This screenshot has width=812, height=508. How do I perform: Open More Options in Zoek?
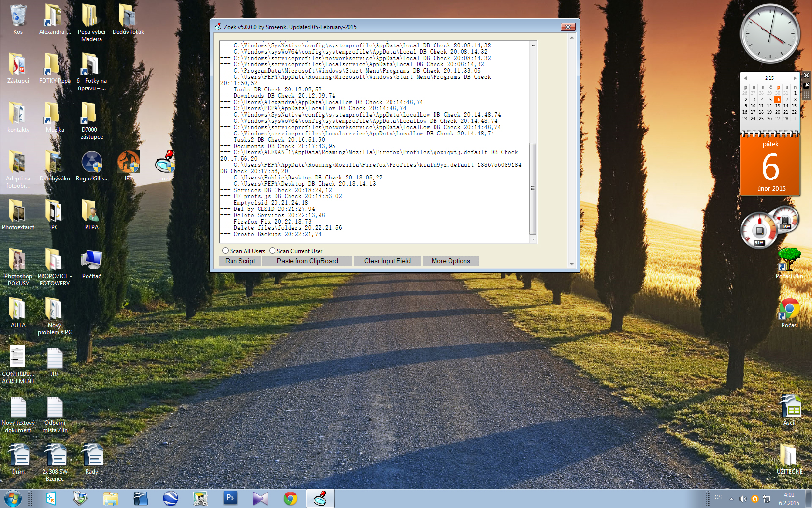pos(450,261)
